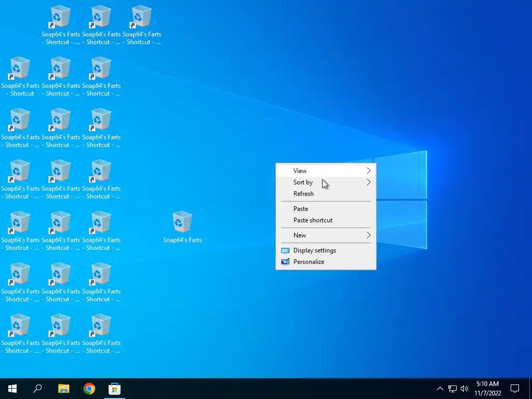This screenshot has width=532, height=399.
Task: Open the volume speaker tray icon
Action: pyautogui.click(x=464, y=389)
